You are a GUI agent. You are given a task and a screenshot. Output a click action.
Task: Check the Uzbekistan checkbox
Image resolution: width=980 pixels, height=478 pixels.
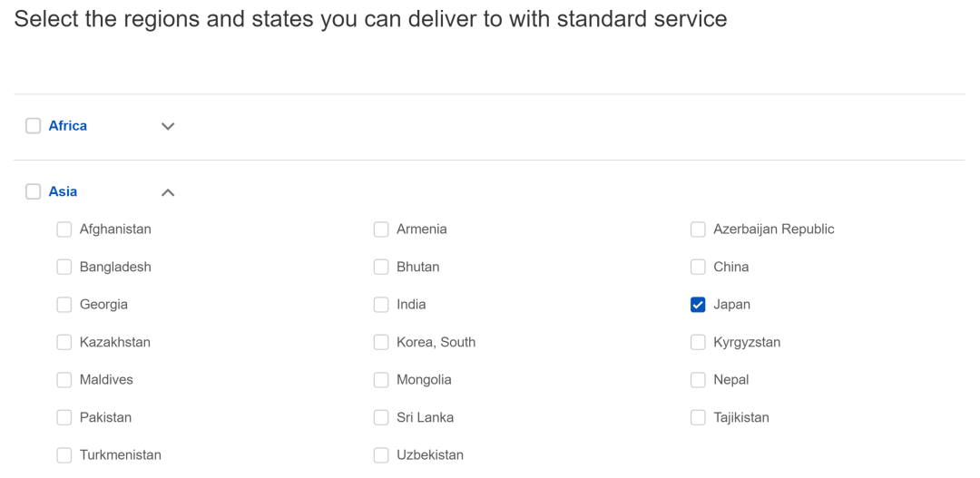pyautogui.click(x=381, y=455)
